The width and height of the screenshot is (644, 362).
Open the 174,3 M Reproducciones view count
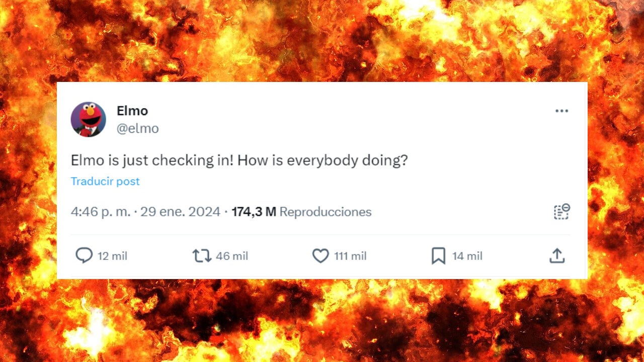[301, 212]
